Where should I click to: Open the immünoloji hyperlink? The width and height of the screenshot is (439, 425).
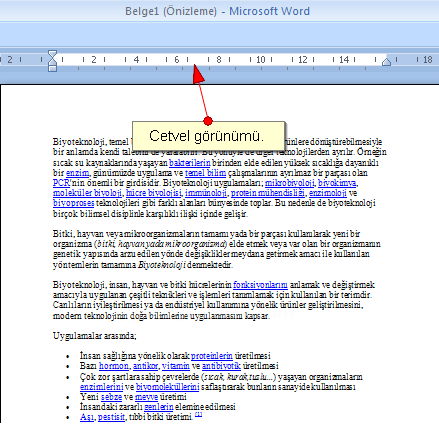click(206, 193)
